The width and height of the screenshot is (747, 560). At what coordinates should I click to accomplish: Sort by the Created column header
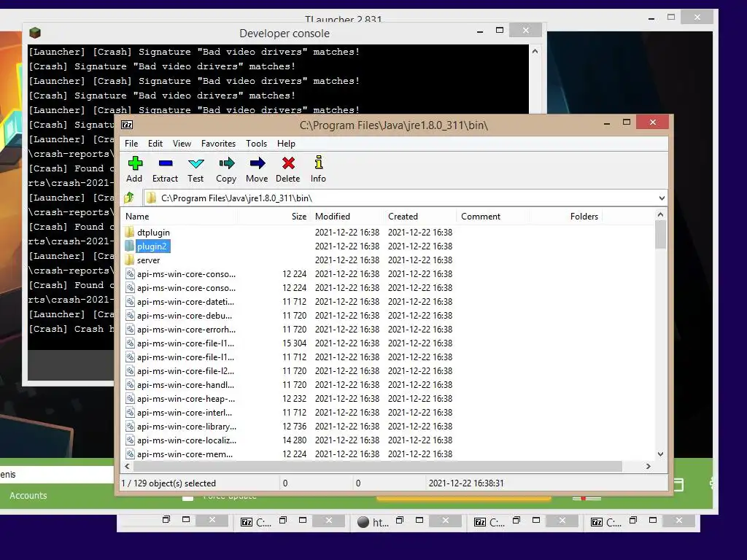pyautogui.click(x=420, y=216)
